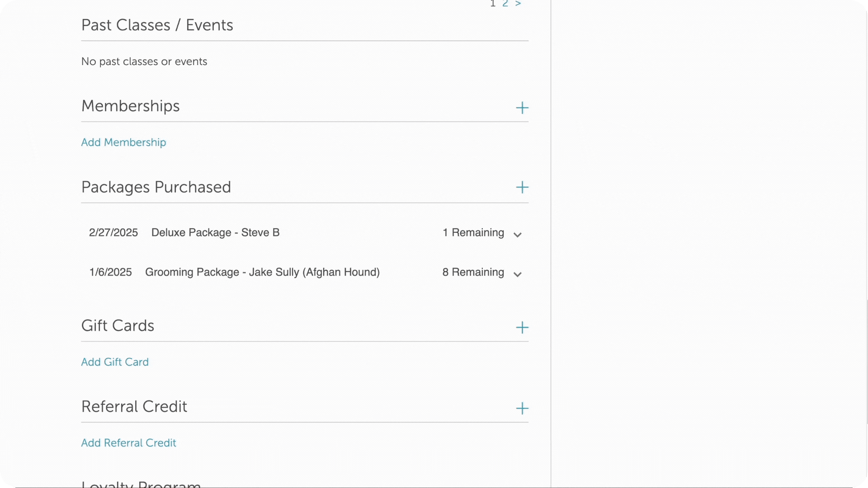Open the Add Membership link
The image size is (868, 488).
[x=123, y=142]
